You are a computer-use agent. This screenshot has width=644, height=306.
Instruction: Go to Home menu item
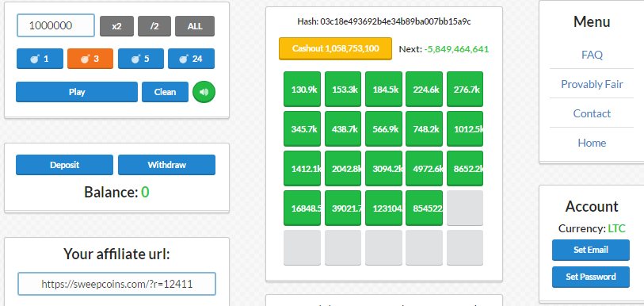coord(592,143)
